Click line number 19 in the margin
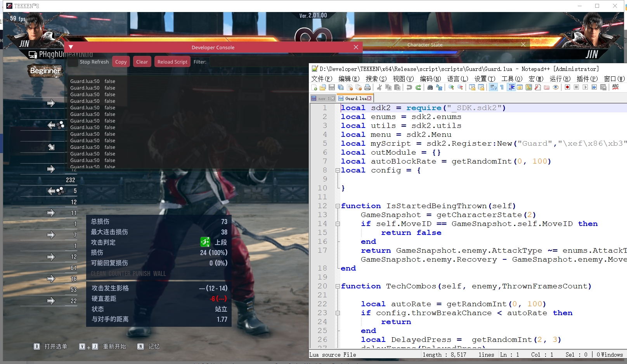 (322, 277)
